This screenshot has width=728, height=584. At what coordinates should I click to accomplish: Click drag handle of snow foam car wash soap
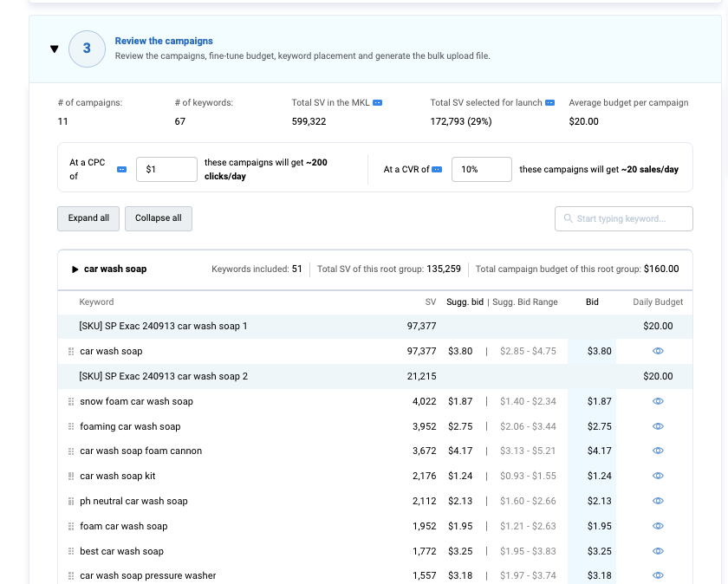click(71, 401)
